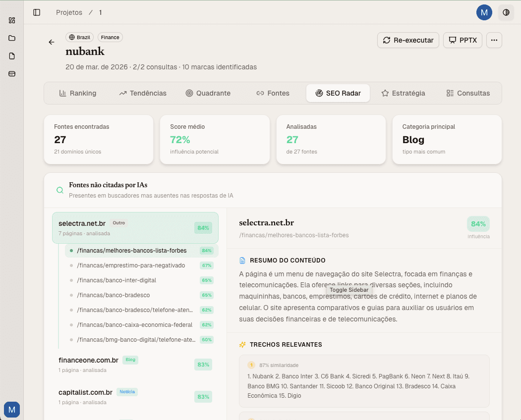Export report with PPTX button

coord(463,40)
